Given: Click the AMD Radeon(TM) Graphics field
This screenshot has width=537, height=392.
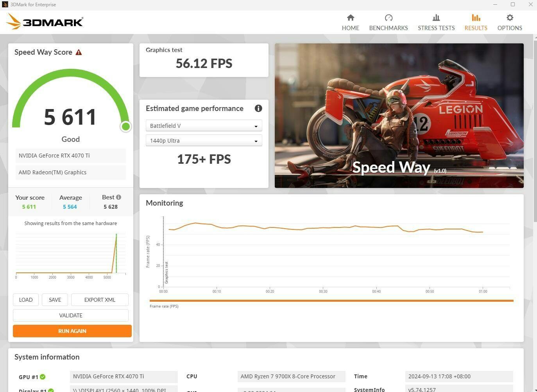Looking at the screenshot, I should click(x=71, y=172).
